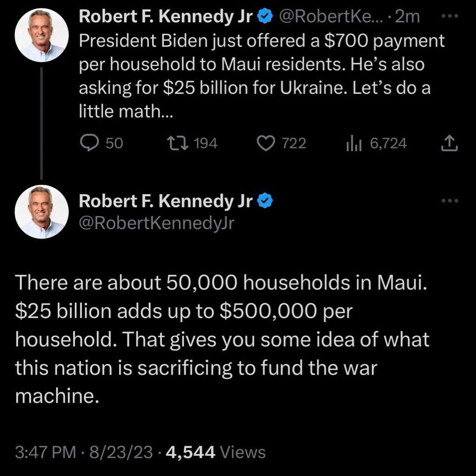Open the full @RobertKennedyJr handle link
Image resolution: width=476 pixels, height=476 pixels.
pyautogui.click(x=156, y=223)
